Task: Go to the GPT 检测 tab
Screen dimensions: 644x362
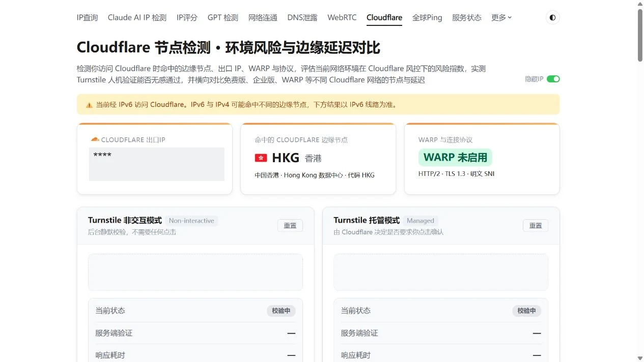Action: pyautogui.click(x=223, y=17)
